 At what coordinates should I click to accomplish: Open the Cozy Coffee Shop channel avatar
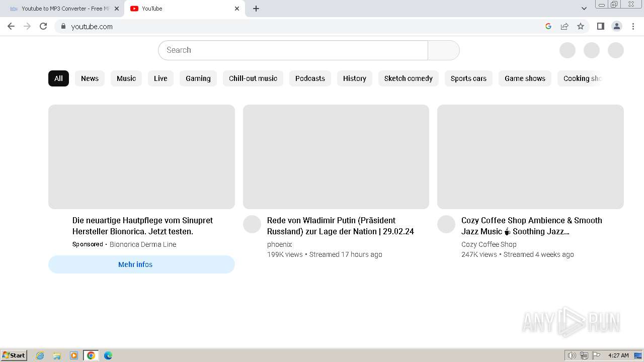[446, 224]
